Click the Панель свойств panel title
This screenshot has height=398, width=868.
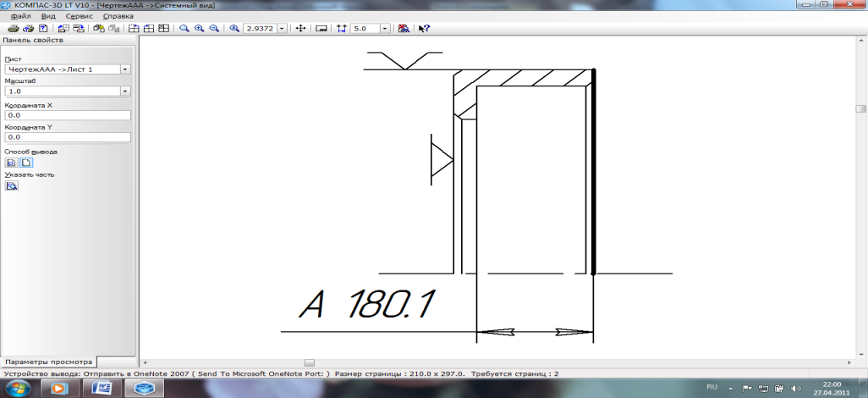pos(34,41)
